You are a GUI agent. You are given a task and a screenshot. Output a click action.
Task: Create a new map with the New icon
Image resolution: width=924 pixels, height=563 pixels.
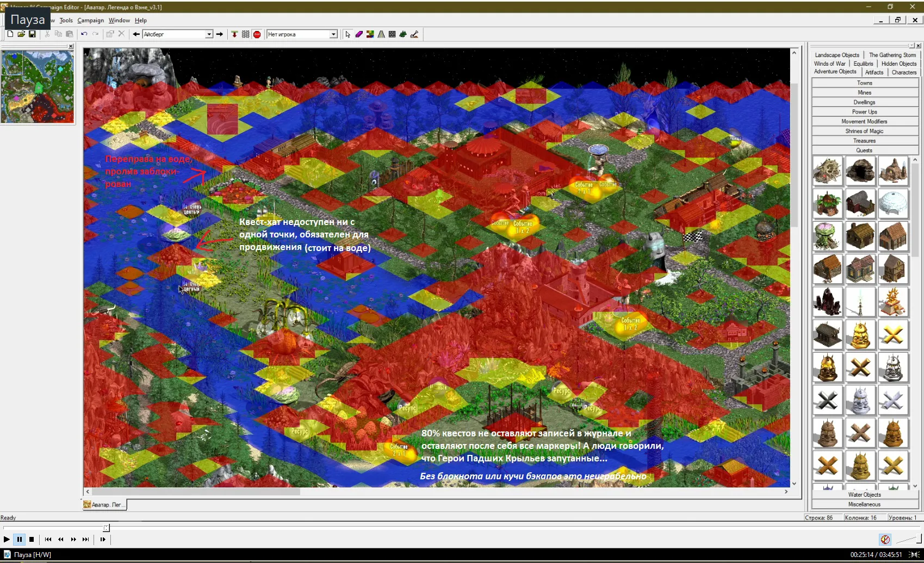[x=10, y=34]
